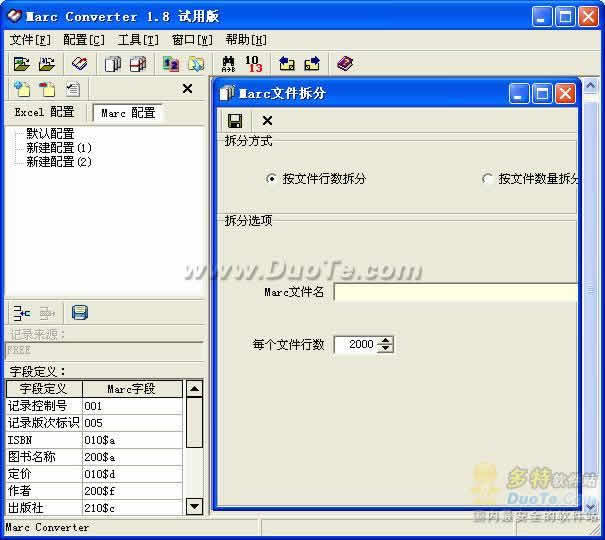The image size is (605, 540).
Task: Switch to the Marc 配置 tab
Action: [x=128, y=113]
